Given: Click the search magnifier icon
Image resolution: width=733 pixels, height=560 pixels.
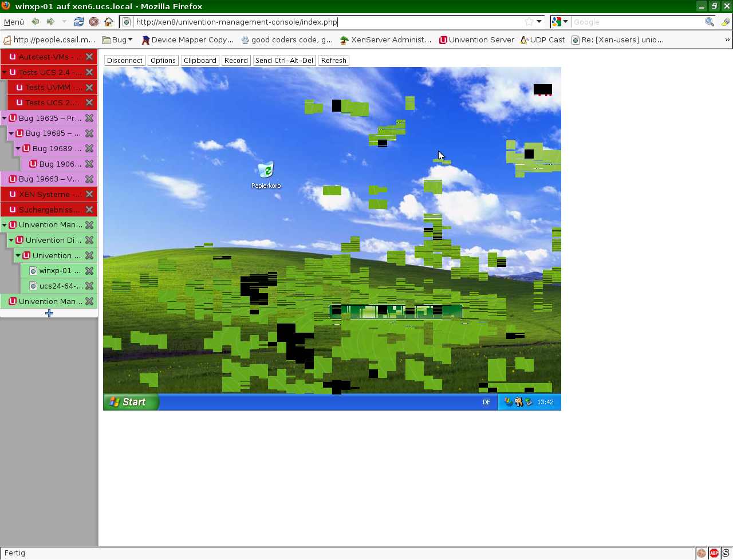Looking at the screenshot, I should coord(709,22).
